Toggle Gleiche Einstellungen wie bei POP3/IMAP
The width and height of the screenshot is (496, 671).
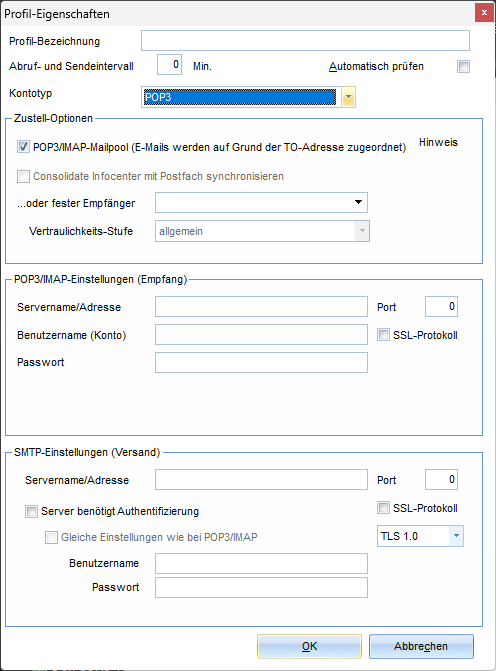[x=51, y=537]
